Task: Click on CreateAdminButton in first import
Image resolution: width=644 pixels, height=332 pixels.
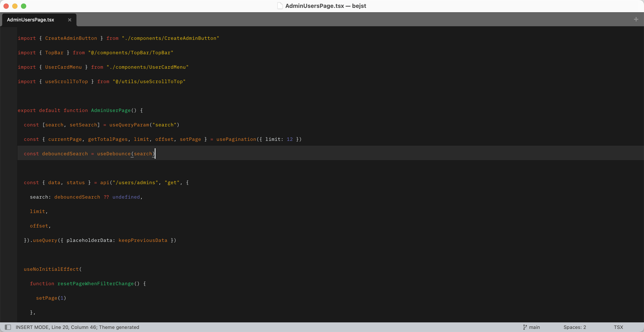Action: pyautogui.click(x=71, y=38)
